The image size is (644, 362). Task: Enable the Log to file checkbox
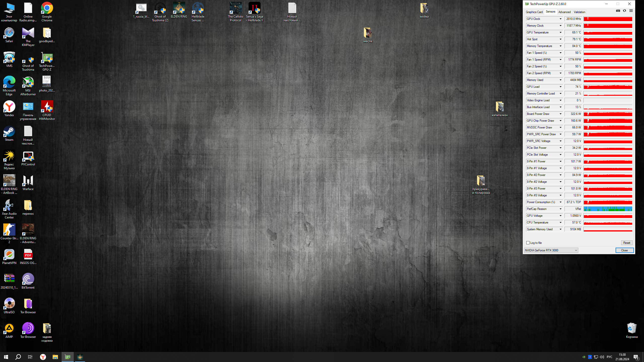528,243
